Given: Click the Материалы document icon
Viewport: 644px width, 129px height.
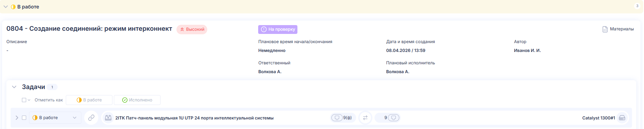Looking at the screenshot, I should pos(605,29).
